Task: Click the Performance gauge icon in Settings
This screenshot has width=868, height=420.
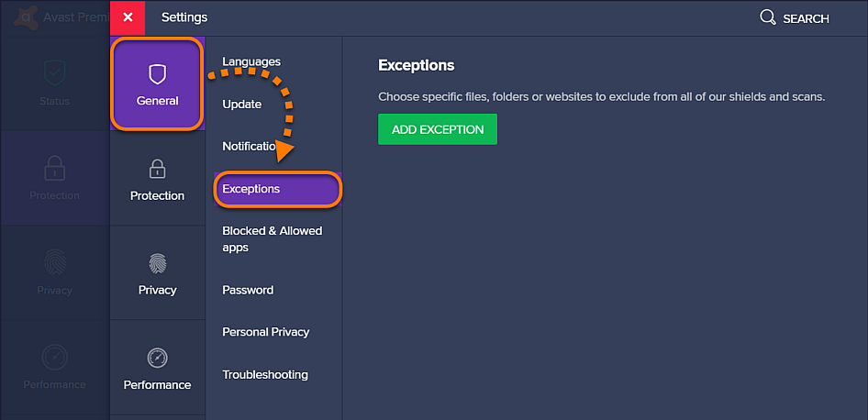Action: point(157,358)
